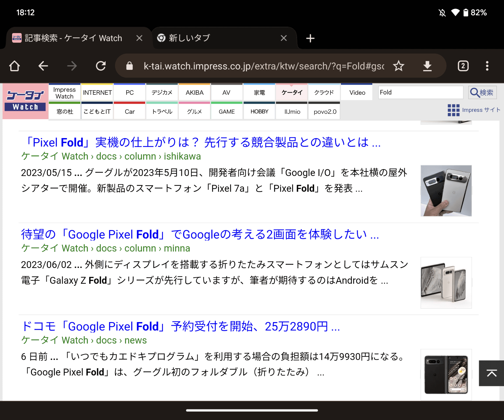
Task: Click the Galaxy Z Fold article thumbnail image
Action: click(x=446, y=283)
